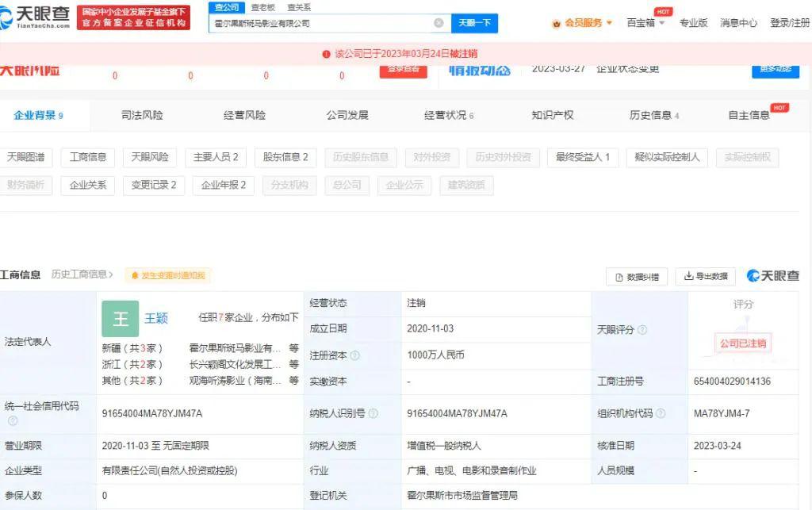Click info icon under 统一社会信用代码
812x510 pixels.
tap(12, 420)
